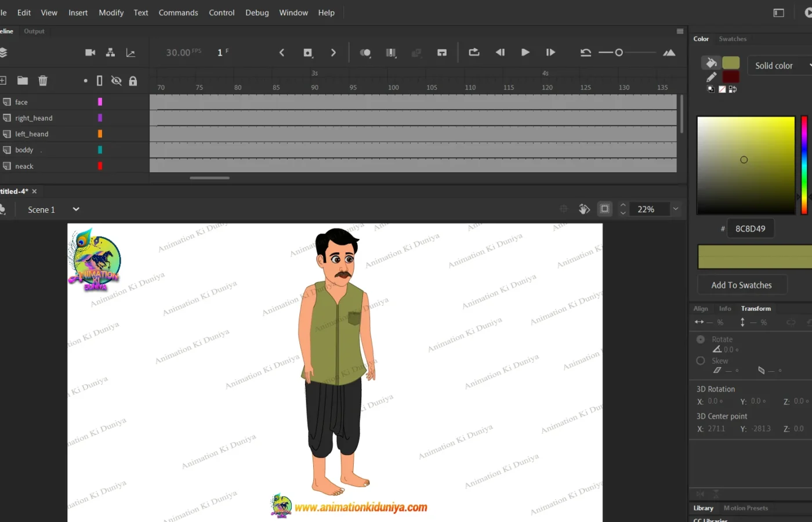Click the Loop playback icon
The width and height of the screenshot is (812, 522).
coord(474,52)
